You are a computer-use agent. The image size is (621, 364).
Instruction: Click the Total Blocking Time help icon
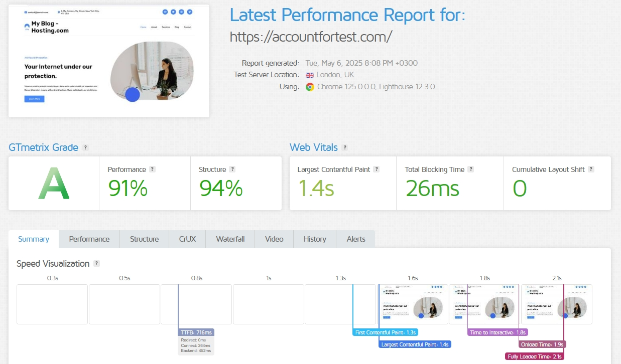(x=471, y=169)
